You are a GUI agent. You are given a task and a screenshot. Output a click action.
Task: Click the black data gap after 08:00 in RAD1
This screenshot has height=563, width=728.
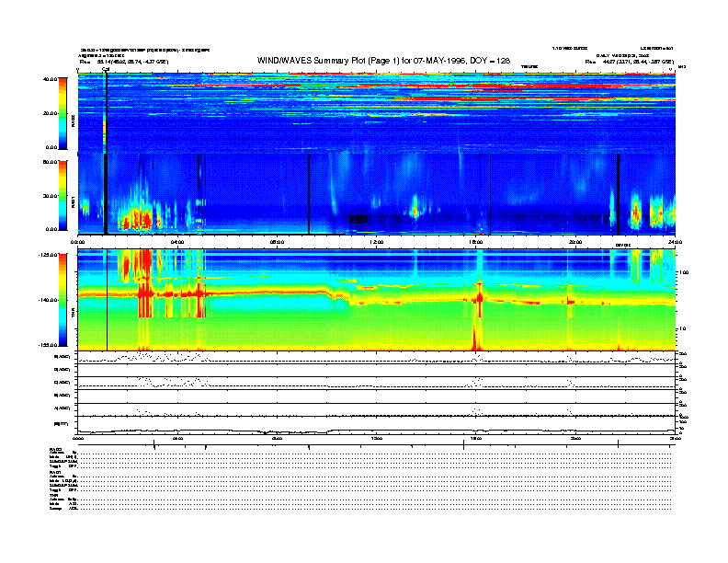(x=309, y=194)
